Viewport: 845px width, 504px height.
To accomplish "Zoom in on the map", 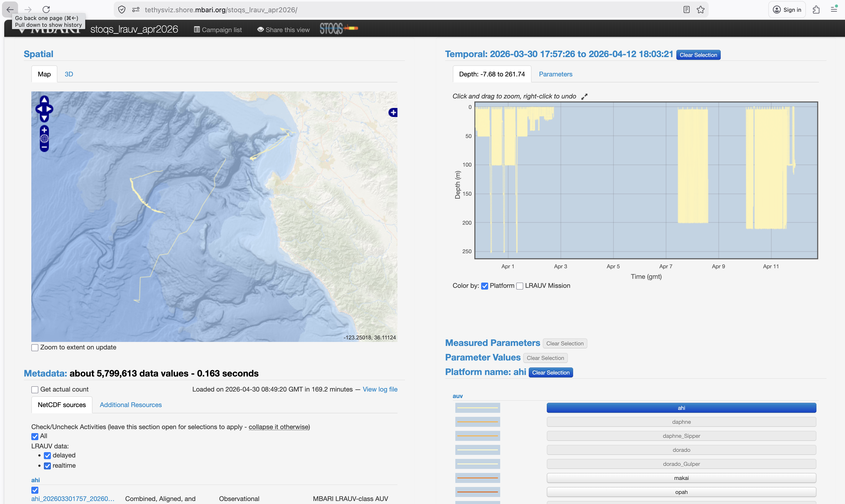I will tap(44, 130).
